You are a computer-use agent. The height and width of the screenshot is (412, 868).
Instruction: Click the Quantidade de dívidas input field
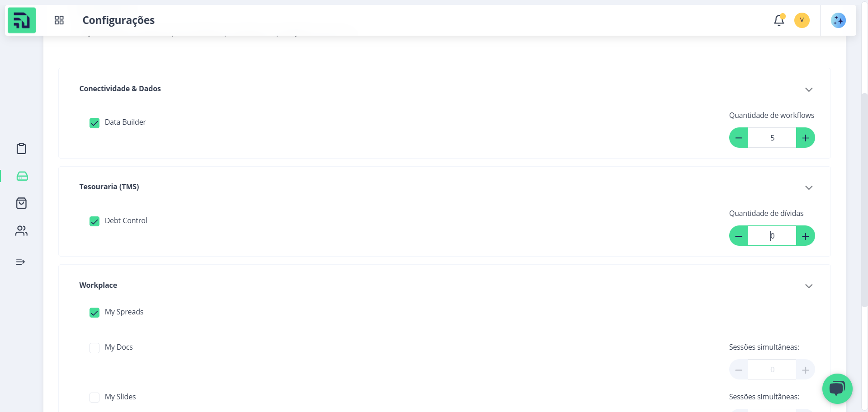[x=772, y=236]
